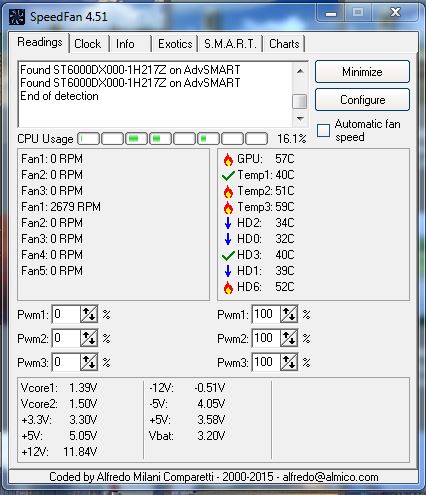Click the left Pwm1 spinner arrows at 0%
Image resolution: width=426 pixels, height=495 pixels.
pyautogui.click(x=89, y=314)
